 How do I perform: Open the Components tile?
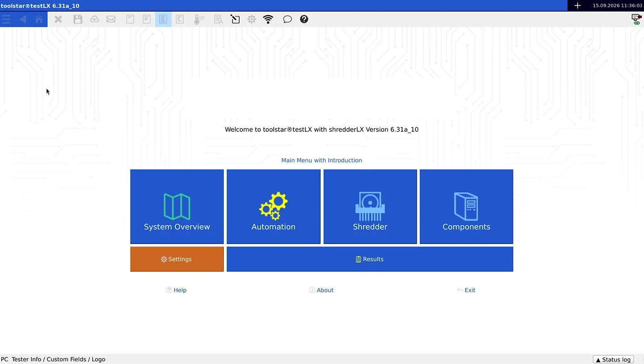(466, 207)
